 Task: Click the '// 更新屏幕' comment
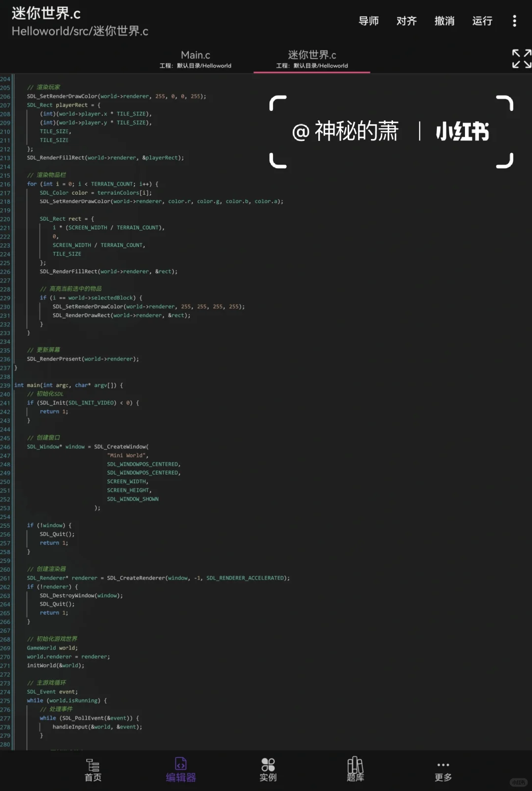coord(43,350)
